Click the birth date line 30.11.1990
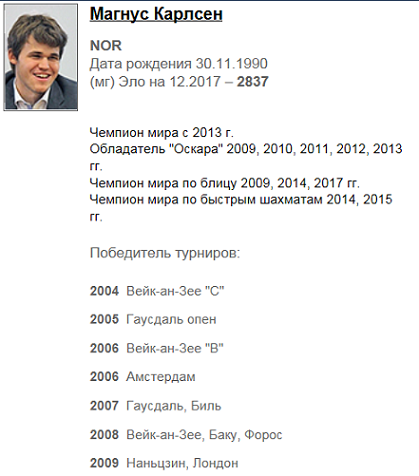 point(179,64)
